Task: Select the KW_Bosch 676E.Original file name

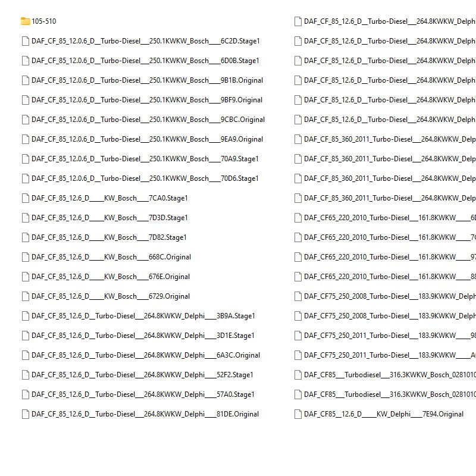Action: 111,277
